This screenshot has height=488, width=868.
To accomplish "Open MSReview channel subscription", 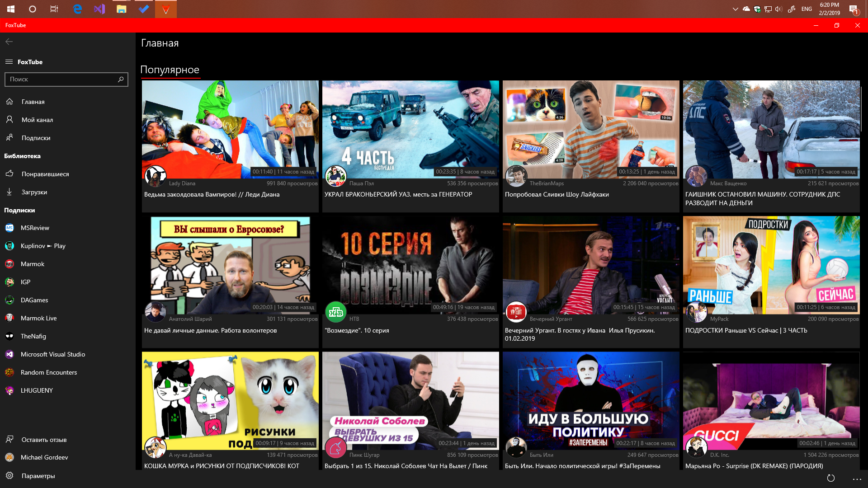I will 35,228.
